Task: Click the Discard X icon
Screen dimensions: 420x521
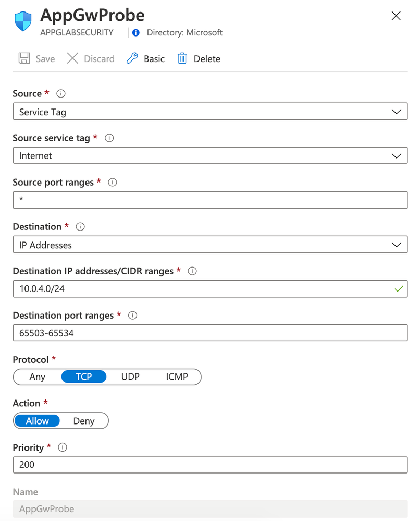Action: (72, 58)
